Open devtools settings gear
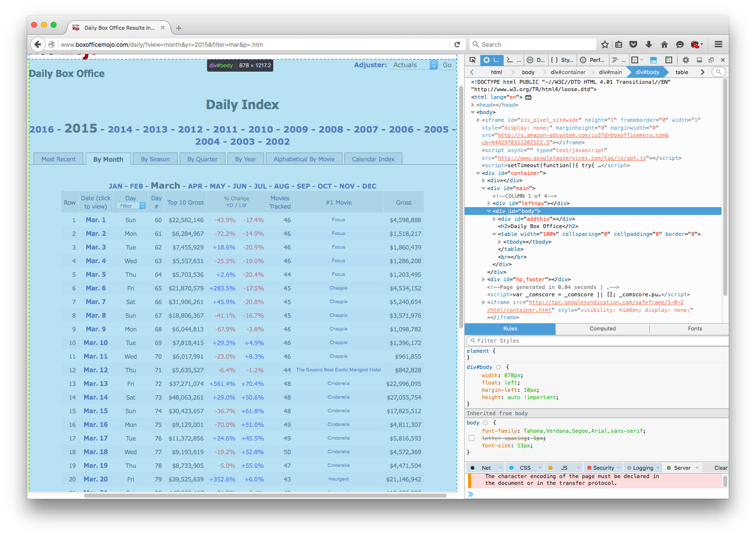 [686, 60]
